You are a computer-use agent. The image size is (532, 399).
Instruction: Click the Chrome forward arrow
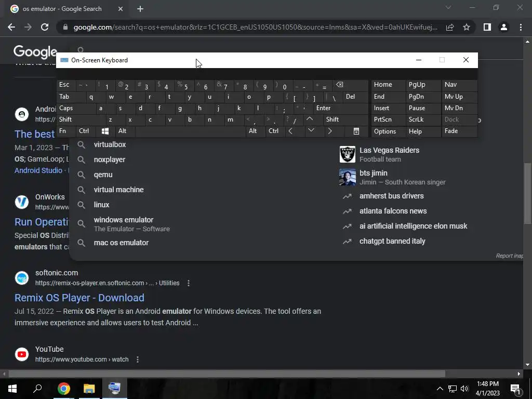coord(28,27)
